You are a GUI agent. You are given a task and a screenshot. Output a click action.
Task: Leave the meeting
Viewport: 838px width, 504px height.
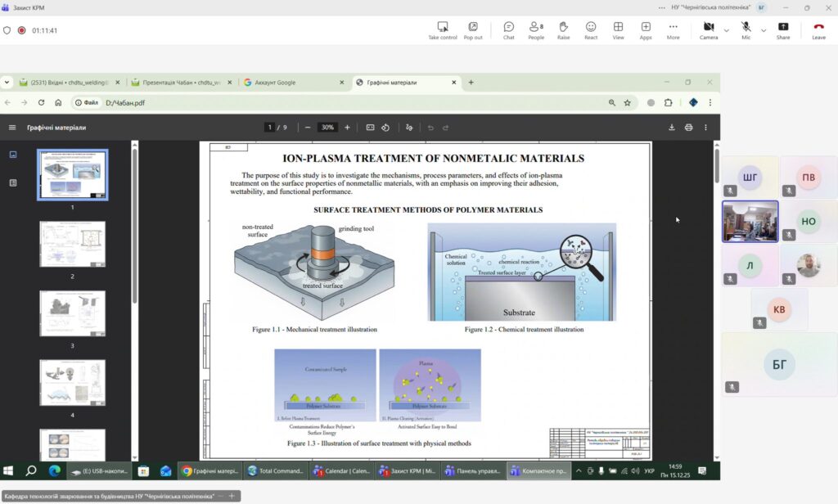point(818,29)
